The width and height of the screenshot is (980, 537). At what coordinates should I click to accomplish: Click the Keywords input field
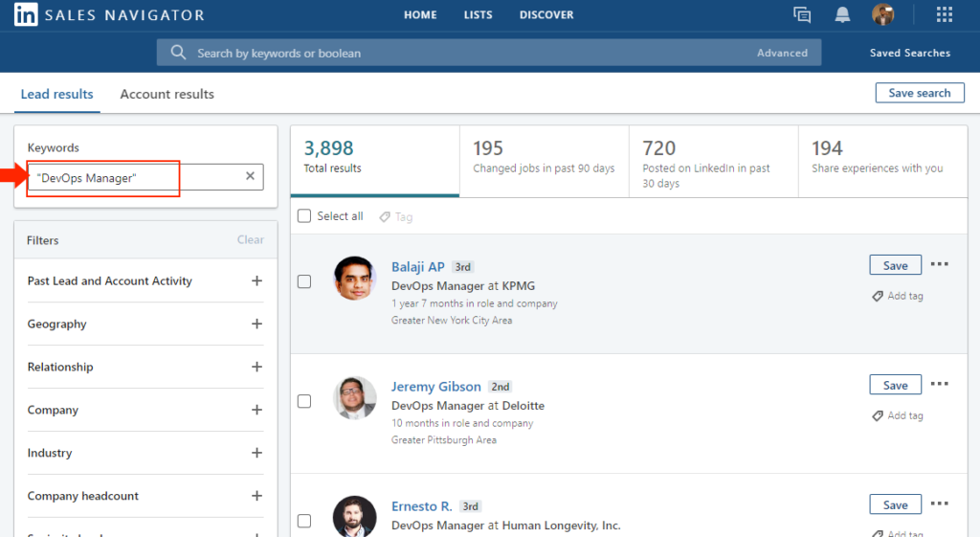tap(145, 177)
